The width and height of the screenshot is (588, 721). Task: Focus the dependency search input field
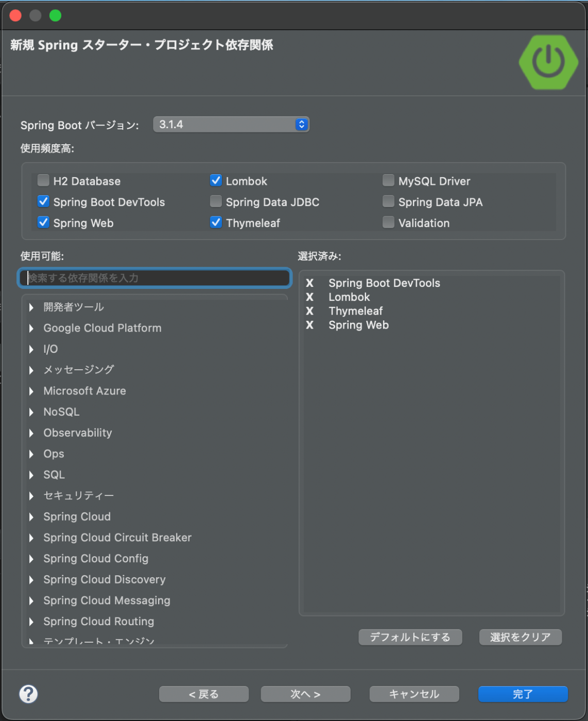pos(155,278)
